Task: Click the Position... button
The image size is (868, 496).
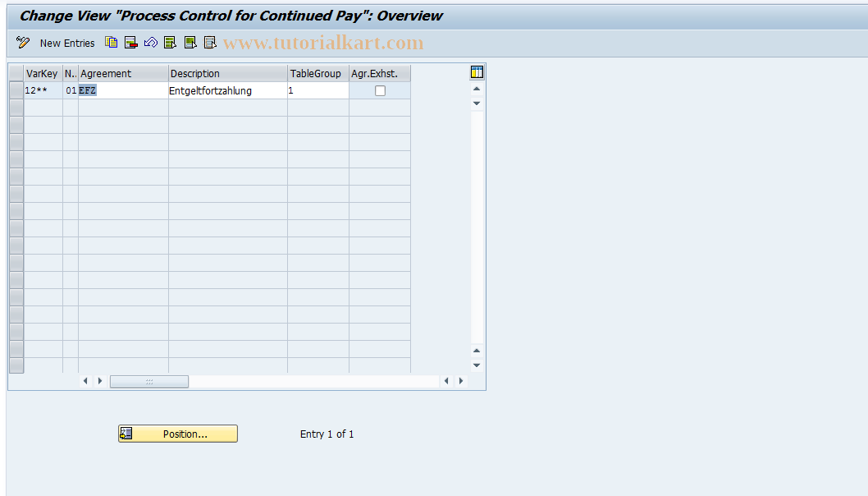Action: tap(178, 434)
